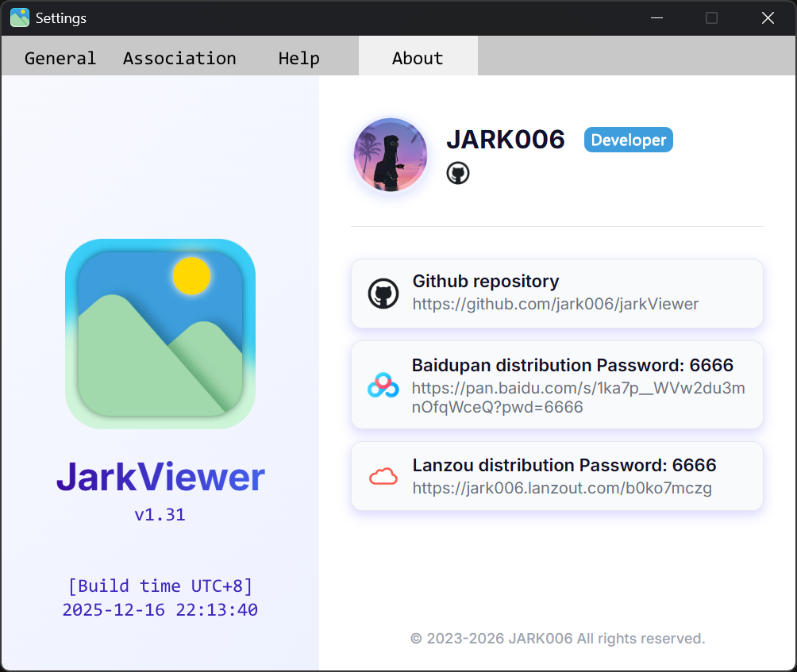797x672 pixels.
Task: Open the Association tab
Action: click(179, 57)
